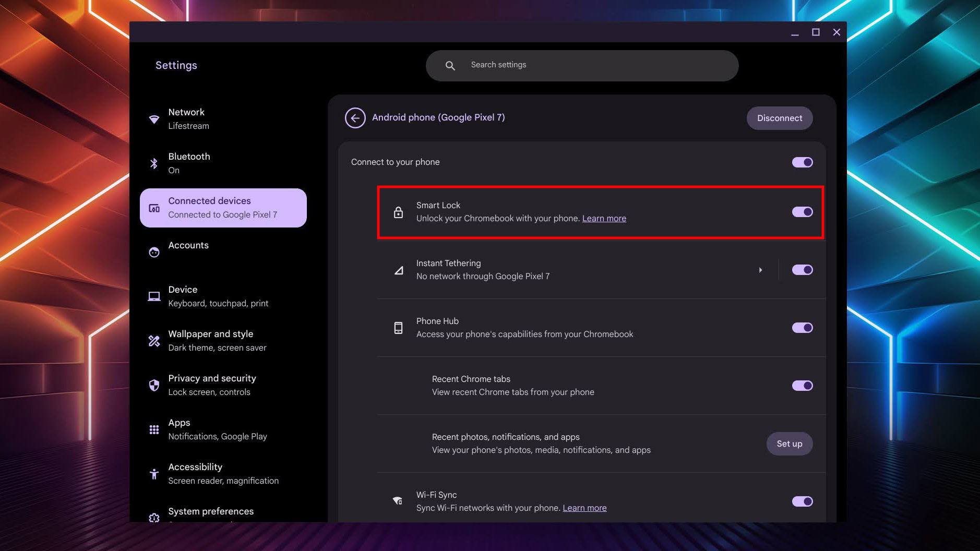The width and height of the screenshot is (980, 551).
Task: Open the Accessibility settings section
Action: point(223,473)
